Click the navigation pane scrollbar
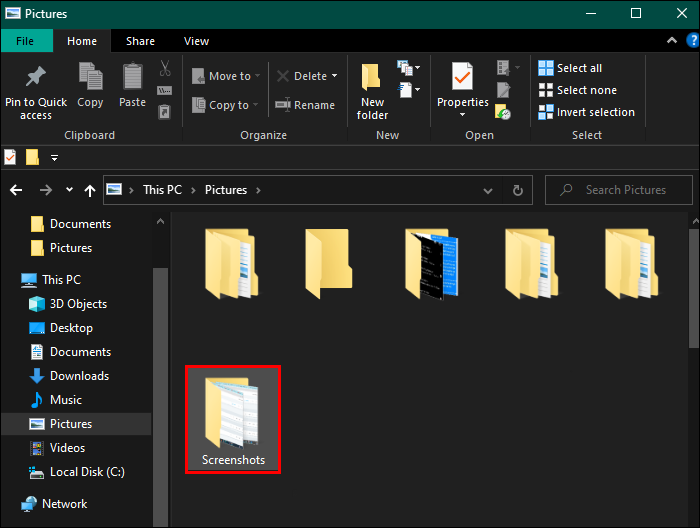The width and height of the screenshot is (700, 528). click(x=160, y=397)
